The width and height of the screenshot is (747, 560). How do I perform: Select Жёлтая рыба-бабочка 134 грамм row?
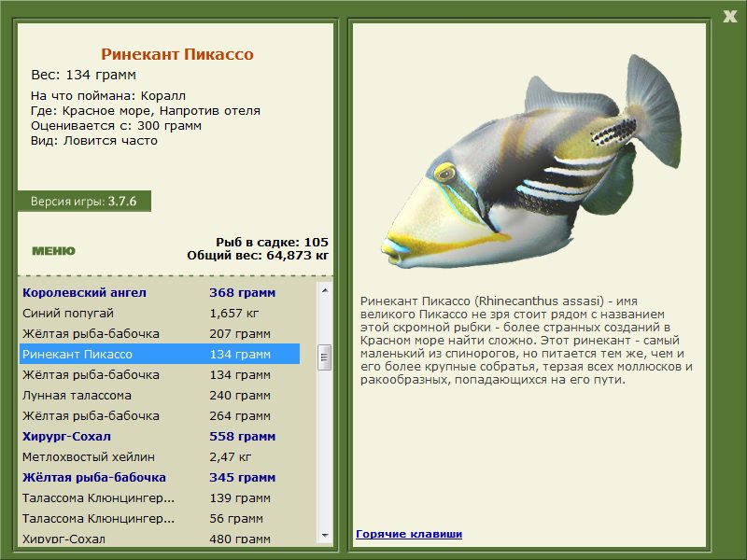pos(160,375)
